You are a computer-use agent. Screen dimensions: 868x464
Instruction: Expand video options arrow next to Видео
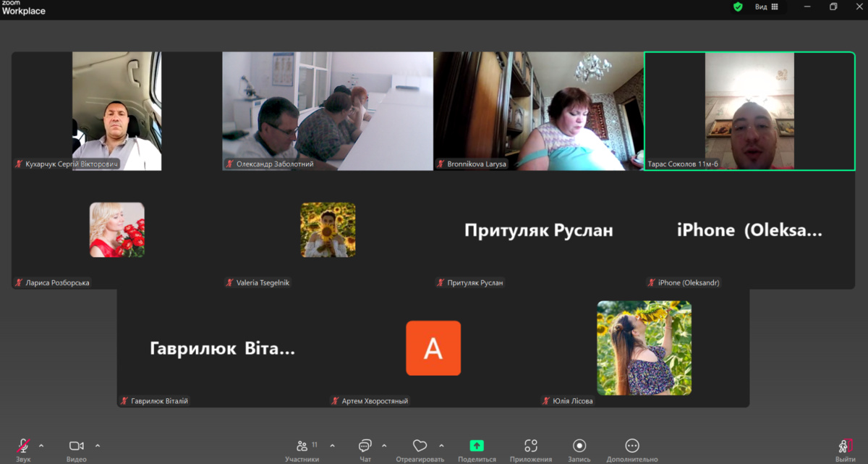tap(98, 446)
